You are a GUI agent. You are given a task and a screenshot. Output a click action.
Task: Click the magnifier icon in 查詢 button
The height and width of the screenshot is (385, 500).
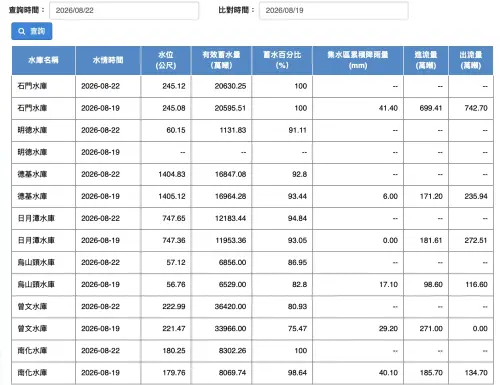pyautogui.click(x=22, y=31)
